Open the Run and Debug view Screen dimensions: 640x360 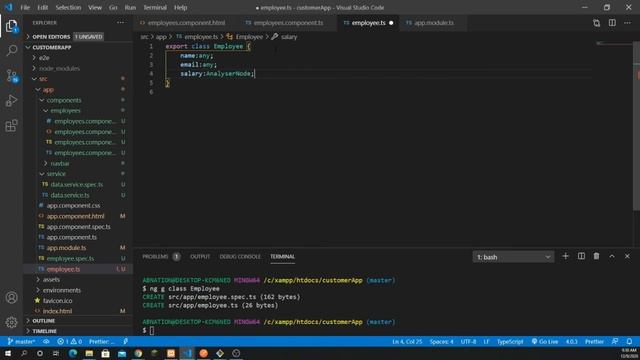pos(11,100)
